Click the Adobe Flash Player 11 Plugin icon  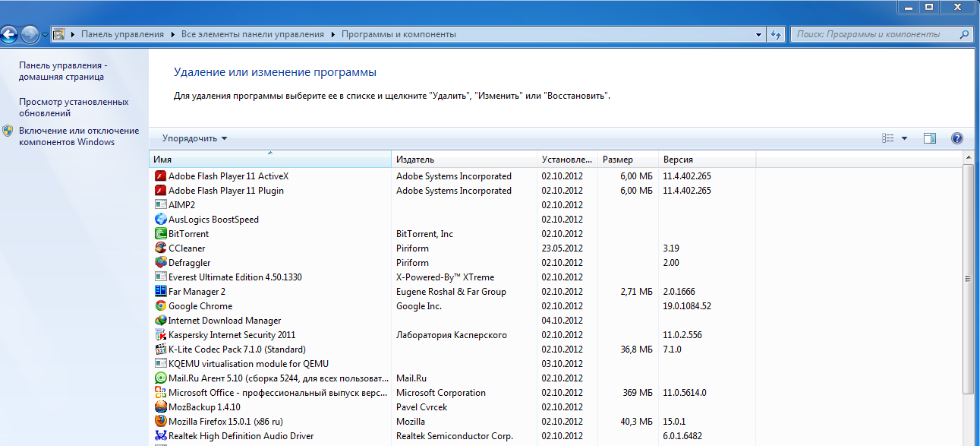(160, 191)
